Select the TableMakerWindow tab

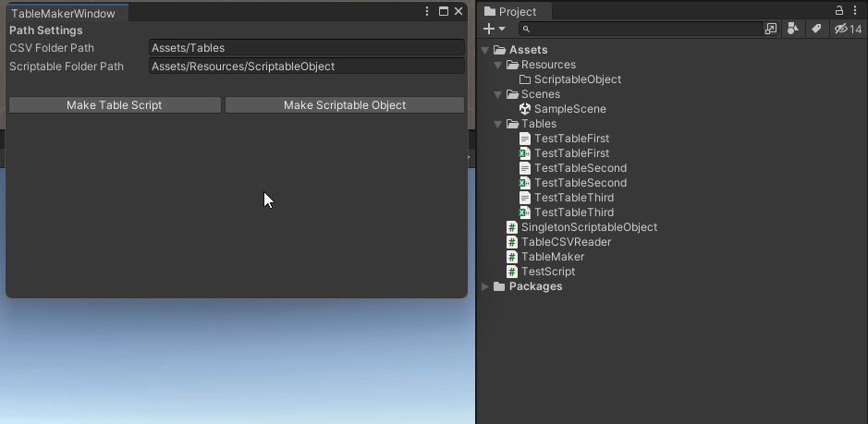[67, 13]
